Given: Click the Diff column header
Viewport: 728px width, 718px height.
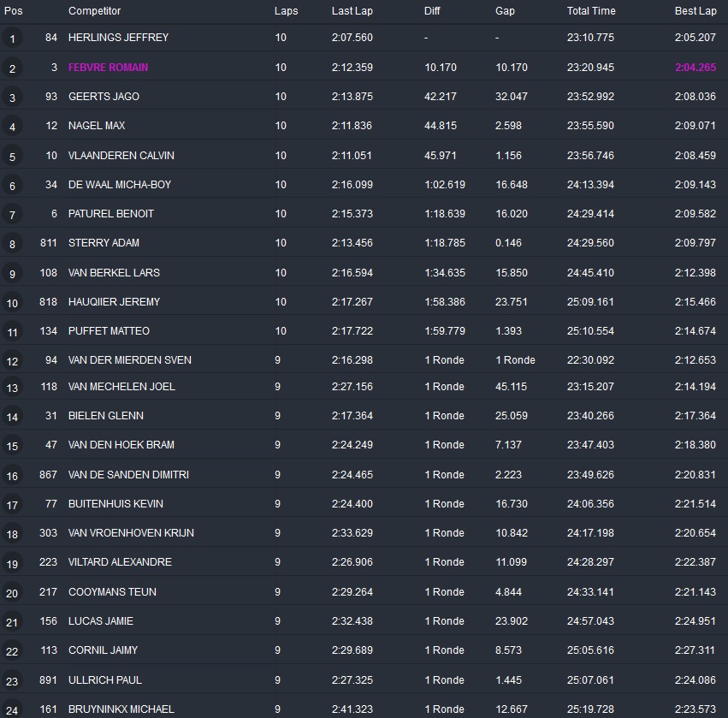Looking at the screenshot, I should tap(433, 11).
